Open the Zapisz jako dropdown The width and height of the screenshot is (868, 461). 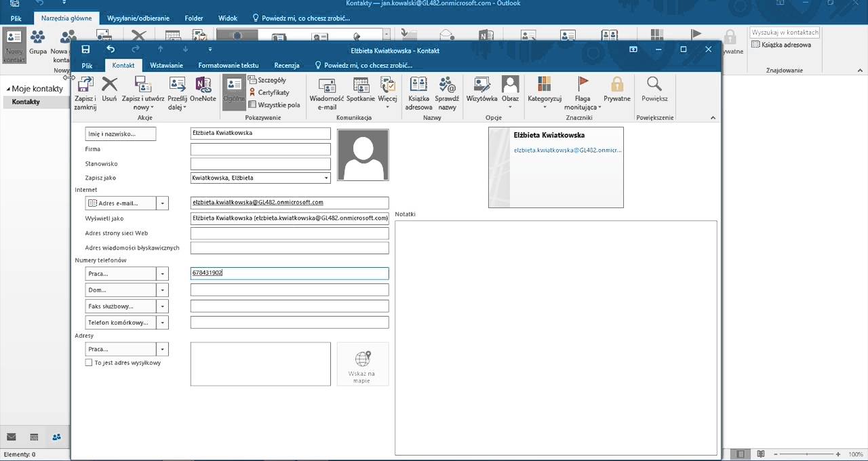pyautogui.click(x=326, y=178)
